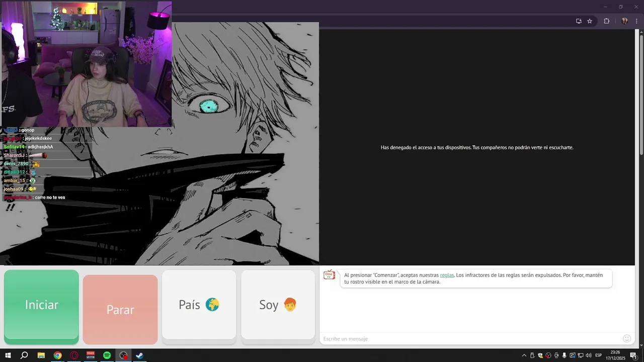Open OBS Studio from the taskbar
The width and height of the screenshot is (644, 362).
124,355
